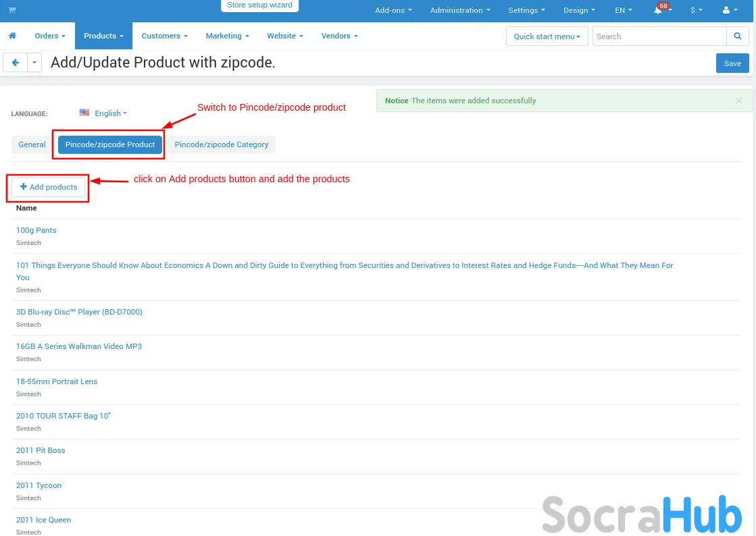
Task: Open the Orders menu
Action: (50, 36)
